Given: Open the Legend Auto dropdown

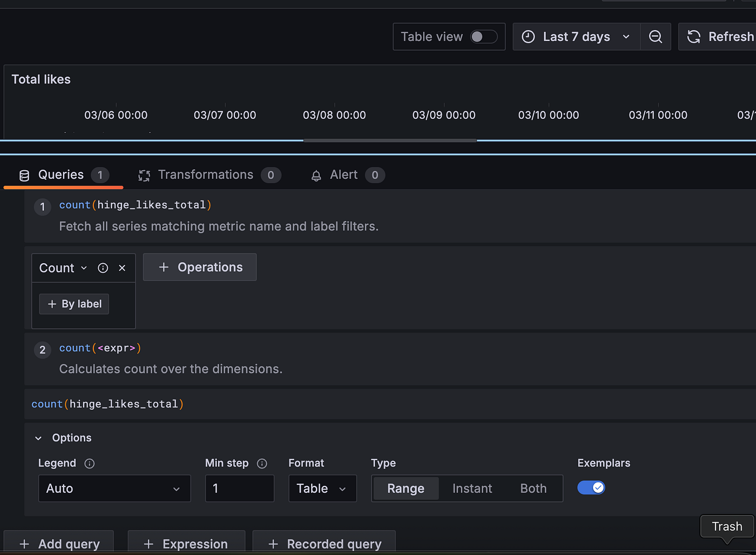Looking at the screenshot, I should click(114, 489).
